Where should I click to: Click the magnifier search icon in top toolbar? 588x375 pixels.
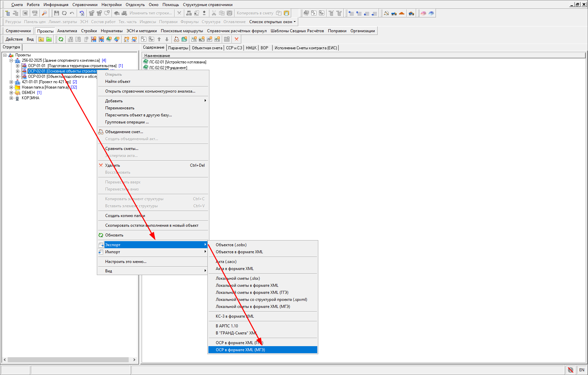click(x=44, y=13)
